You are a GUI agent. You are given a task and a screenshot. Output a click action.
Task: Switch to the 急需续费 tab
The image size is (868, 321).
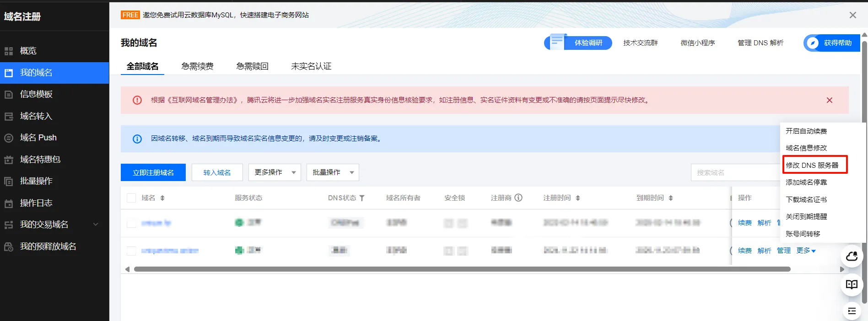(197, 66)
